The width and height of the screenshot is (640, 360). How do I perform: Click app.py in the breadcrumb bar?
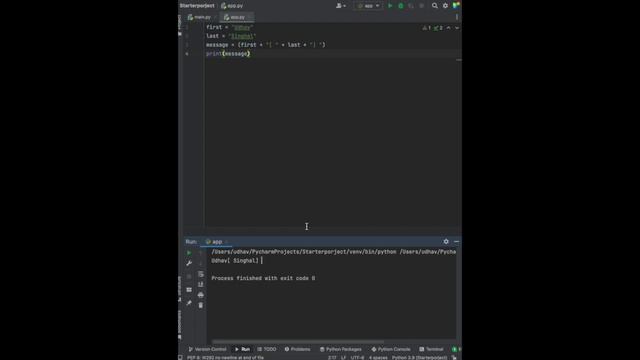(232, 6)
